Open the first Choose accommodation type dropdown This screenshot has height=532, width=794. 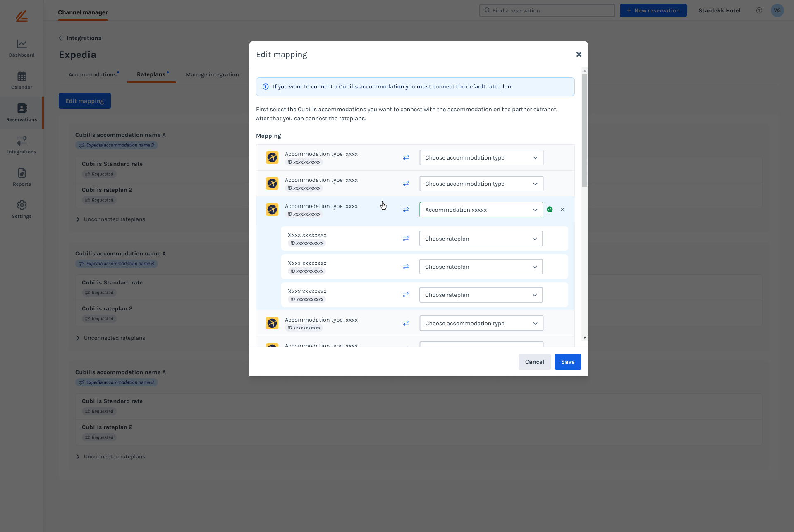pos(481,157)
